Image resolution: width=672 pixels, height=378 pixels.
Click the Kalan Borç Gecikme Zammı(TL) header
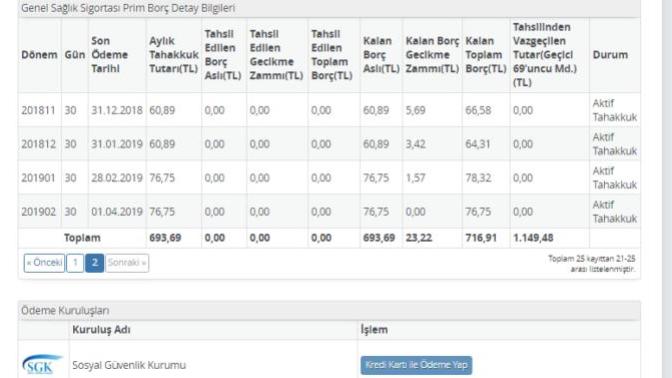coord(432,55)
